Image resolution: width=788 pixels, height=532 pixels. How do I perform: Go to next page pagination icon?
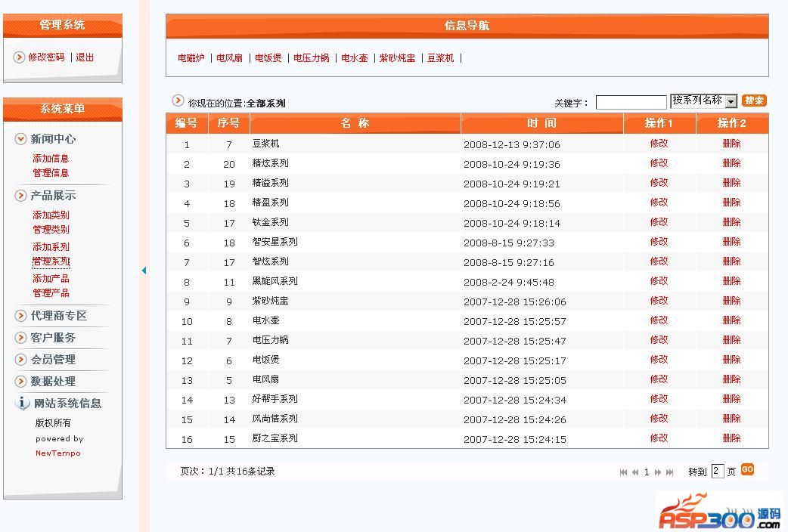658,472
